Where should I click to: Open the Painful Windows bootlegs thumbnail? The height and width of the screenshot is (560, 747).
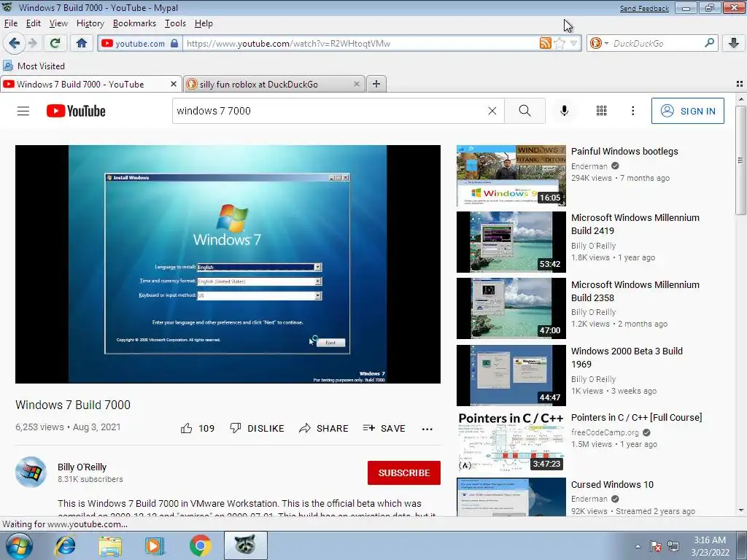pyautogui.click(x=511, y=176)
